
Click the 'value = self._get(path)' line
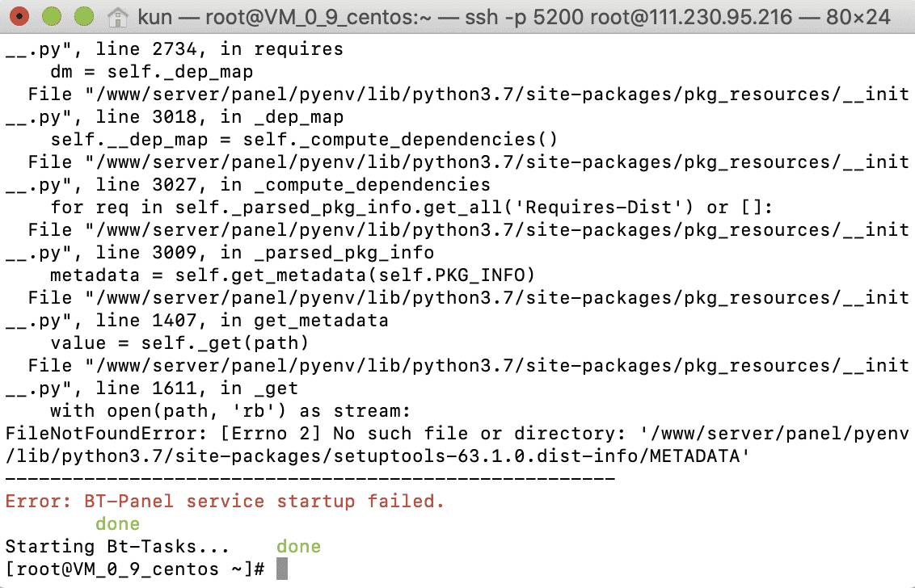[179, 343]
